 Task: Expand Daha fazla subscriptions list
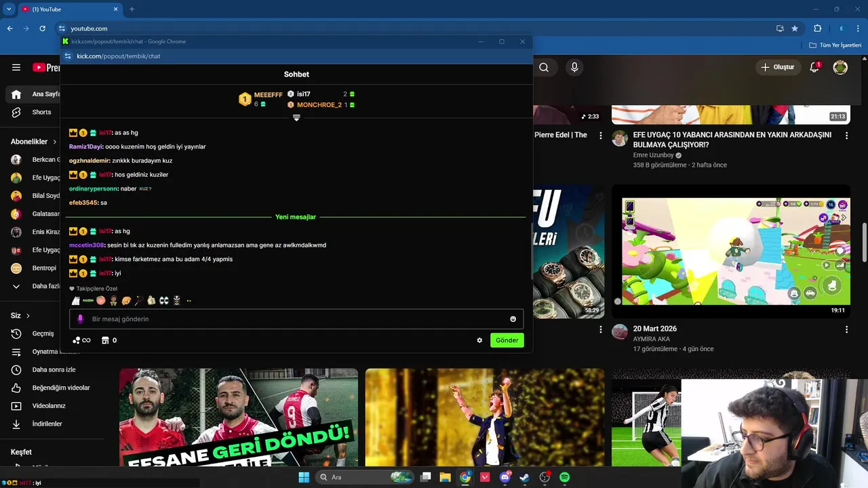click(36, 286)
